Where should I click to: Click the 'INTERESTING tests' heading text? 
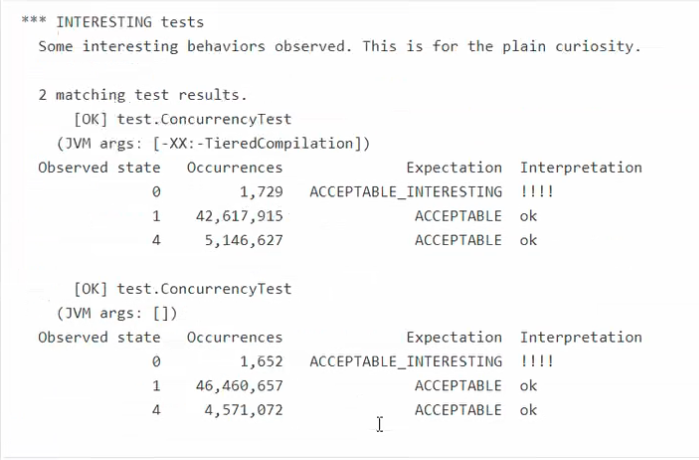(130, 22)
